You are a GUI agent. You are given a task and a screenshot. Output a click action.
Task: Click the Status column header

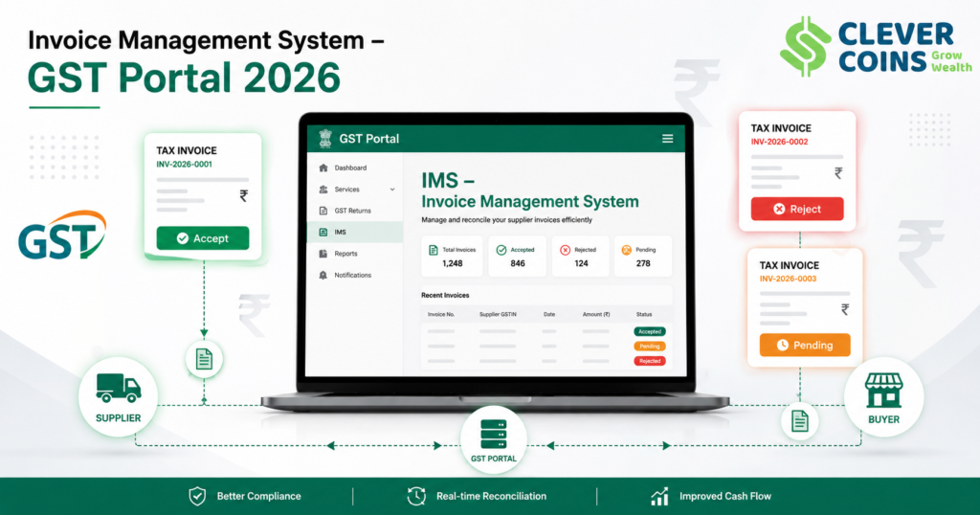[644, 314]
